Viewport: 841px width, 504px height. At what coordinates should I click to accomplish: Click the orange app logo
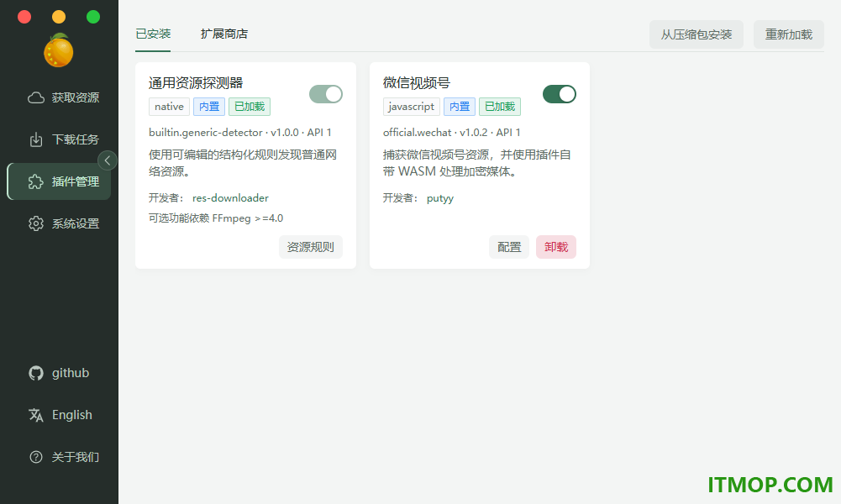tap(59, 50)
